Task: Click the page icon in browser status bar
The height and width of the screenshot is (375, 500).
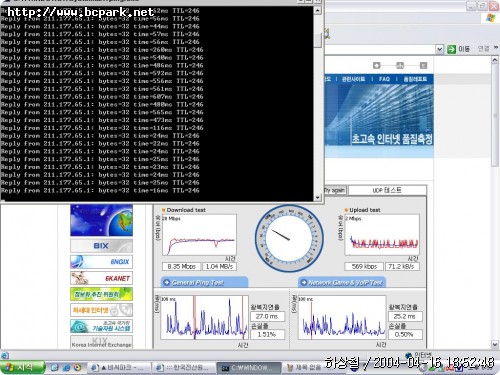Action: 4,355
